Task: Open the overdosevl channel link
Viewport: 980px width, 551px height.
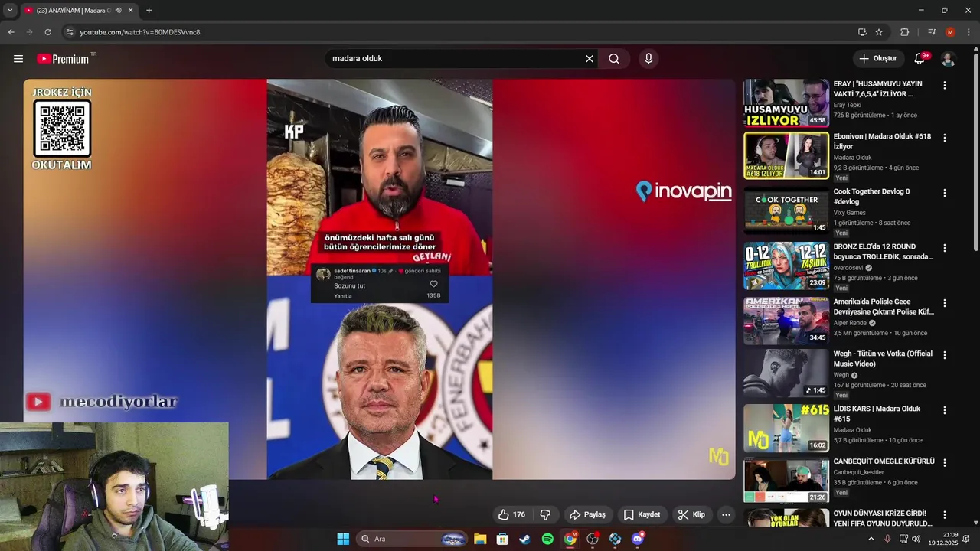Action: (848, 268)
